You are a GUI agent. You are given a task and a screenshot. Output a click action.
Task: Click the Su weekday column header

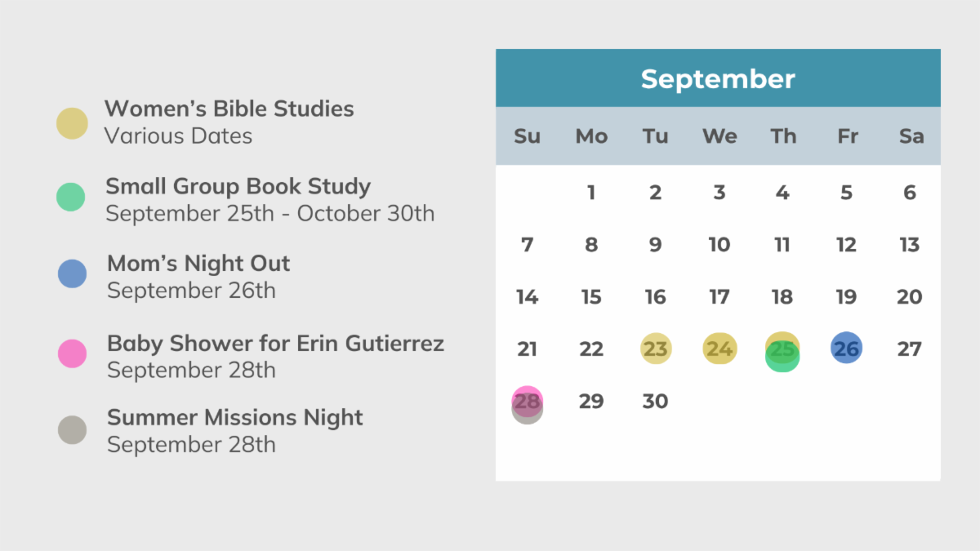[528, 136]
